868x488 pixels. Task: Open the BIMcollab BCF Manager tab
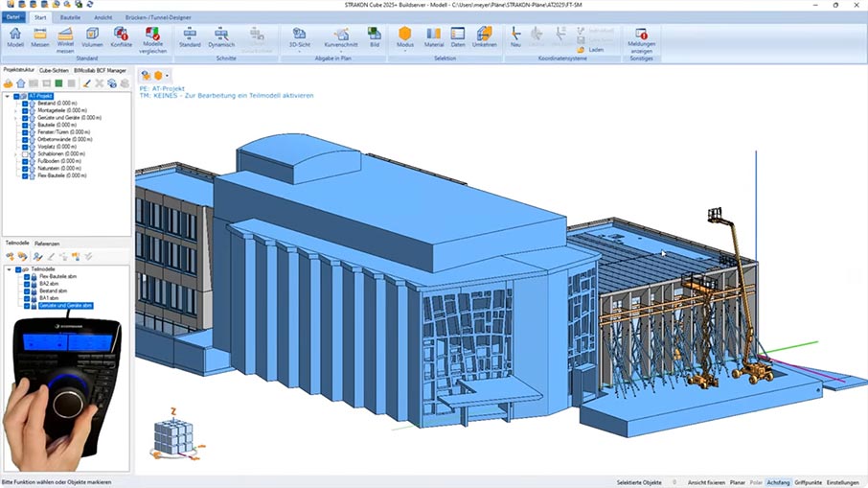coord(101,71)
